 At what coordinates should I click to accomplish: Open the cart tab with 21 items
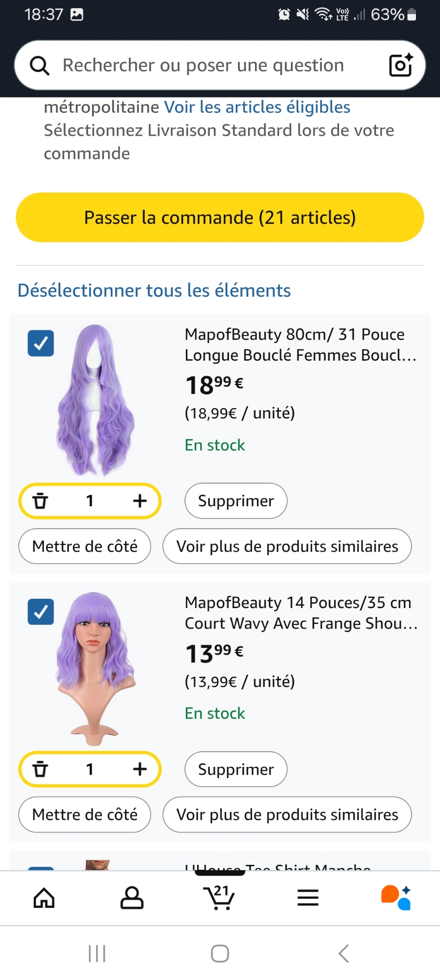[x=219, y=898]
